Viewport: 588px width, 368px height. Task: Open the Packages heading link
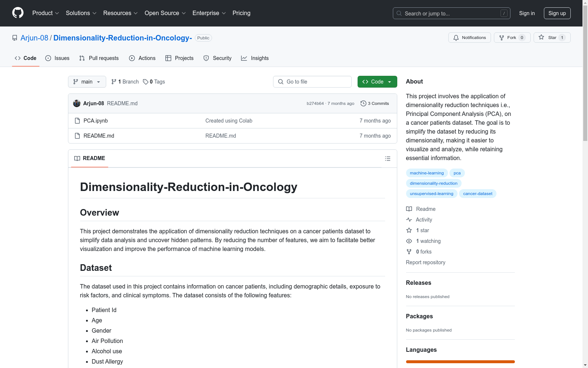(419, 316)
